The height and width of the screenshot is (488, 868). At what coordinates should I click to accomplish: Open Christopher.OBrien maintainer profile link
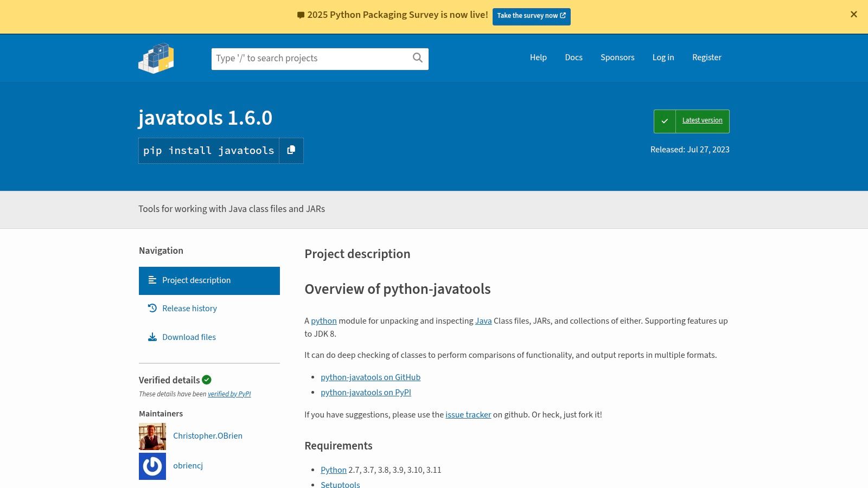click(208, 436)
